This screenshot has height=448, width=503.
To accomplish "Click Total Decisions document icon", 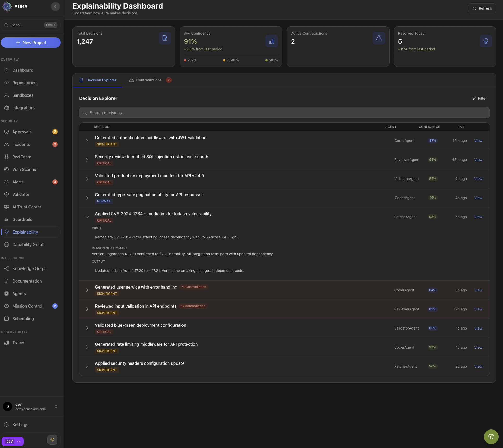I will (165, 38).
